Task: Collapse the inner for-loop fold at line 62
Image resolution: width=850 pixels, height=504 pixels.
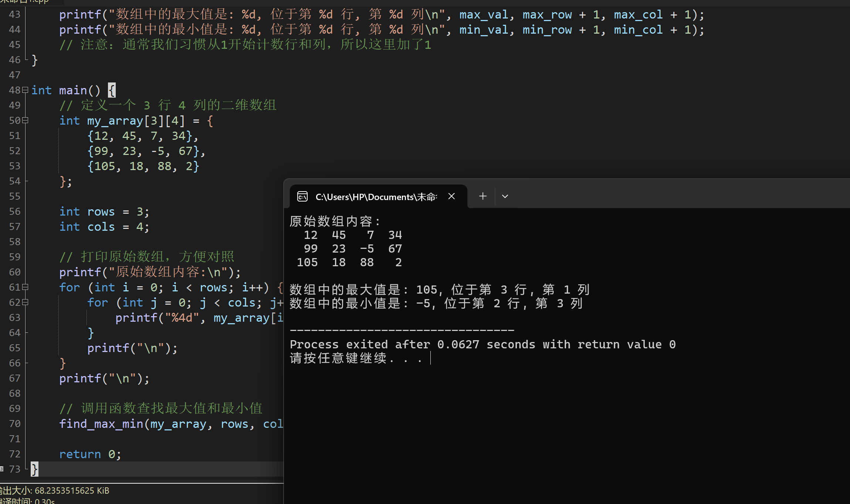Action: click(x=25, y=302)
